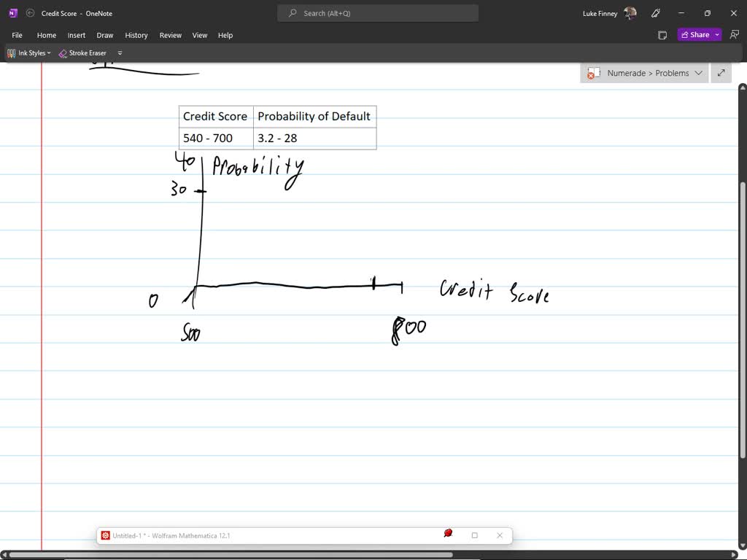Expand the Numerade problem view with diagonal arrows

click(x=721, y=73)
